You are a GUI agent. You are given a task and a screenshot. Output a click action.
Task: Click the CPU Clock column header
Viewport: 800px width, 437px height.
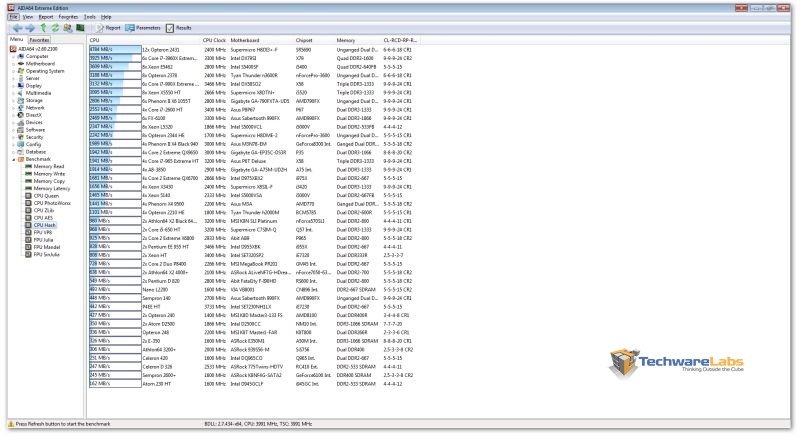[214, 40]
